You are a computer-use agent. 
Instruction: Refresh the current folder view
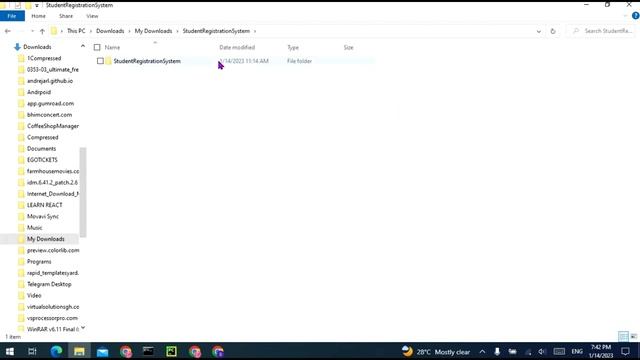click(553, 31)
